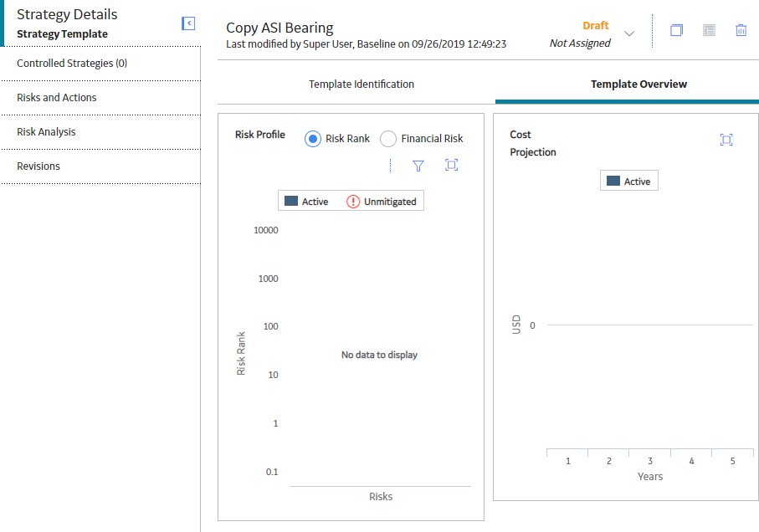Open the Risk Analysis section
759x532 pixels.
[x=100, y=132]
